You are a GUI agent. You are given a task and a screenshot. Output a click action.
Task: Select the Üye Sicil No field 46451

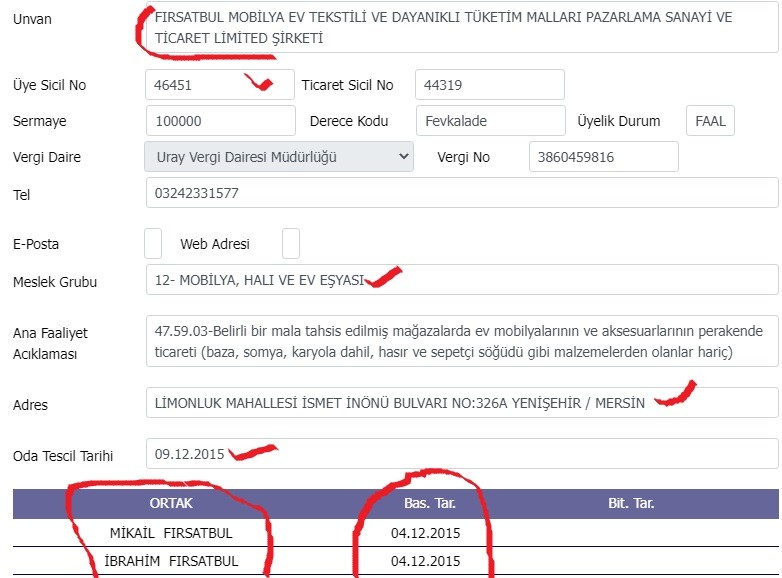[220, 85]
